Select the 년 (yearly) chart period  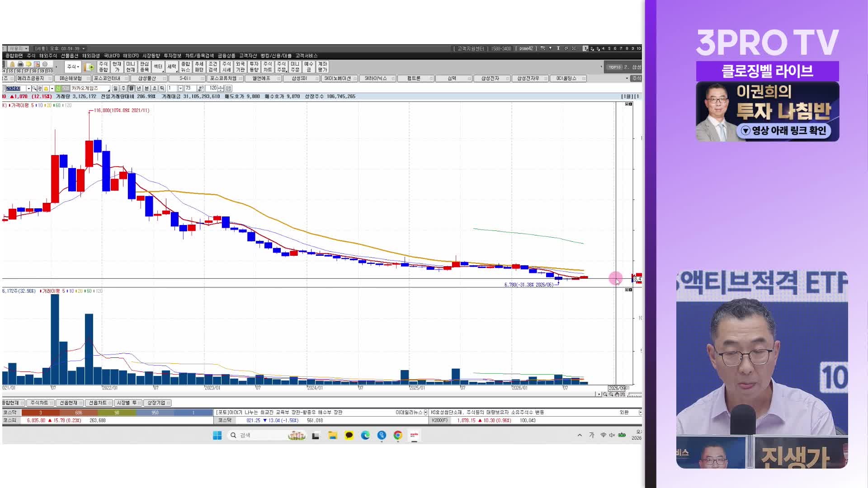139,88
